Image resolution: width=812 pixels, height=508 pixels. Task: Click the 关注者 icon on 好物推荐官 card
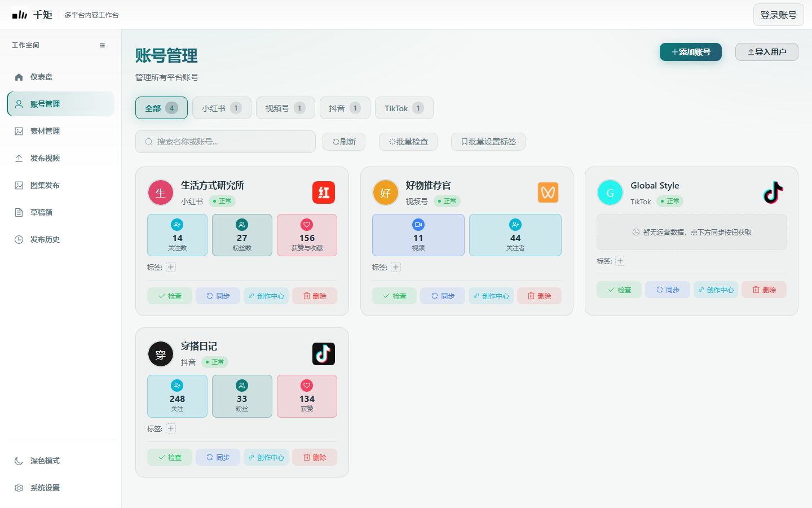[x=515, y=225]
